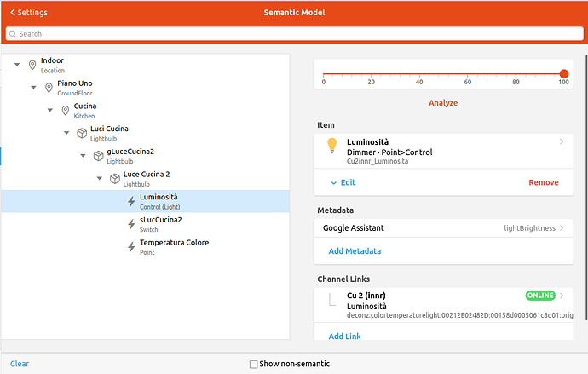Click the pin icon next to Piano Uno
The image size is (588, 374).
(49, 88)
